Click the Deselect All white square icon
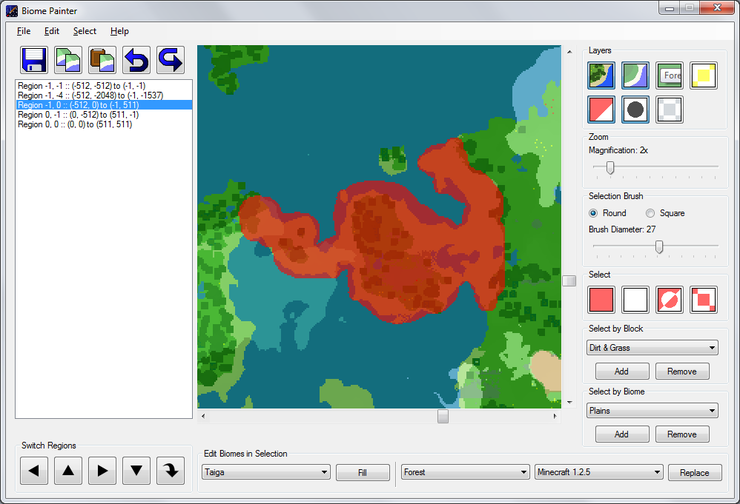Screen dimensions: 740x504 click(x=635, y=300)
